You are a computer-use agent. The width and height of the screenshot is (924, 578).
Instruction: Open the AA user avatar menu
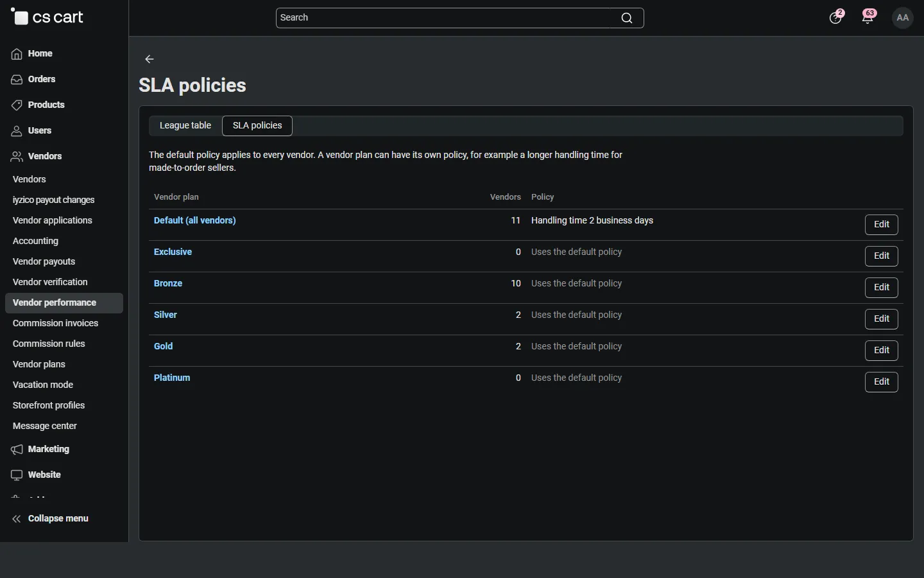[x=903, y=18]
